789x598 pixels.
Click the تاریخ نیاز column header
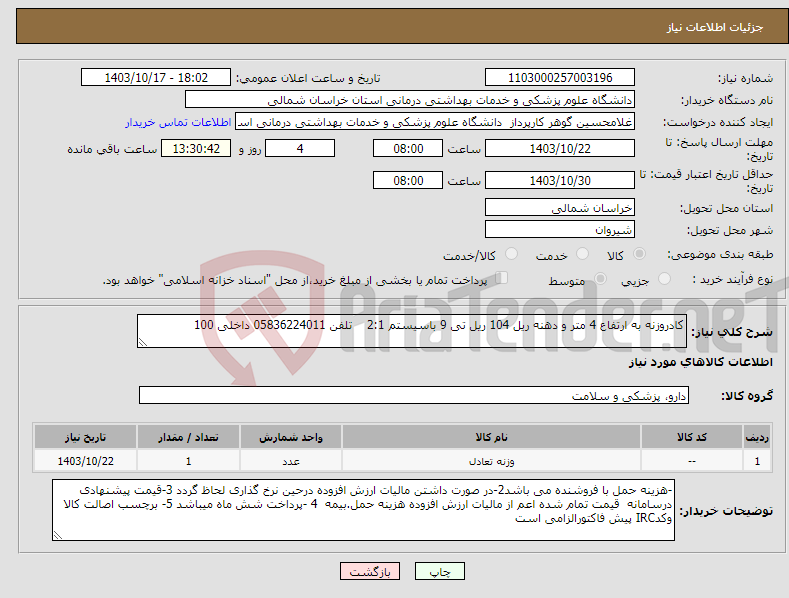(85, 437)
